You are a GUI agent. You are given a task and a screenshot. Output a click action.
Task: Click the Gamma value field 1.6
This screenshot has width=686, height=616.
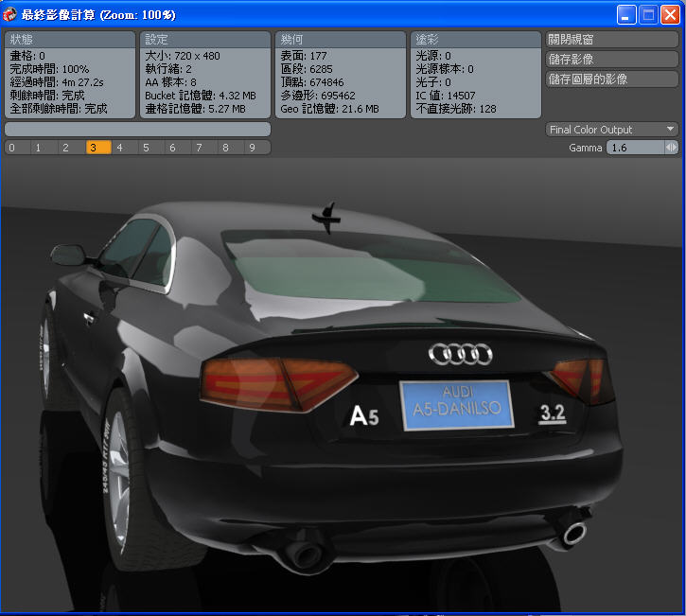click(x=635, y=148)
